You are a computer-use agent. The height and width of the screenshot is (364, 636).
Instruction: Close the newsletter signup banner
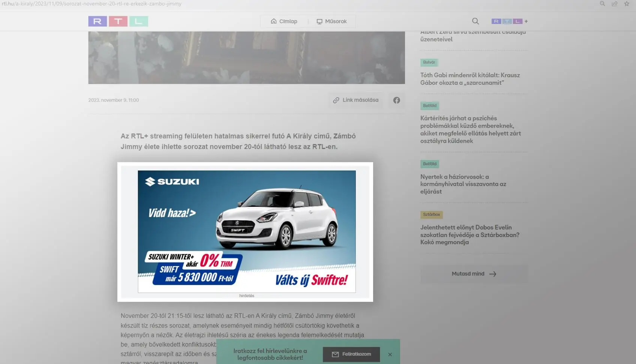pos(390,354)
